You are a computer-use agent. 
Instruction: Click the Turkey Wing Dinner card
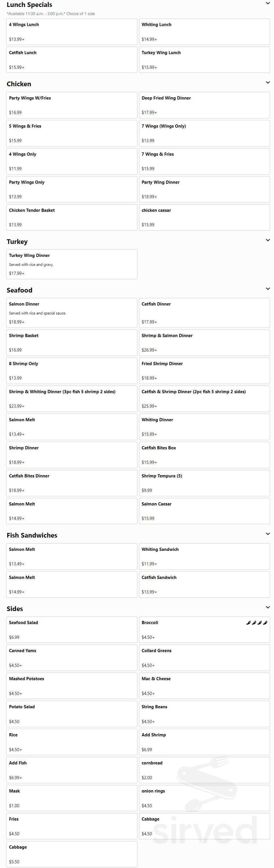point(72,264)
